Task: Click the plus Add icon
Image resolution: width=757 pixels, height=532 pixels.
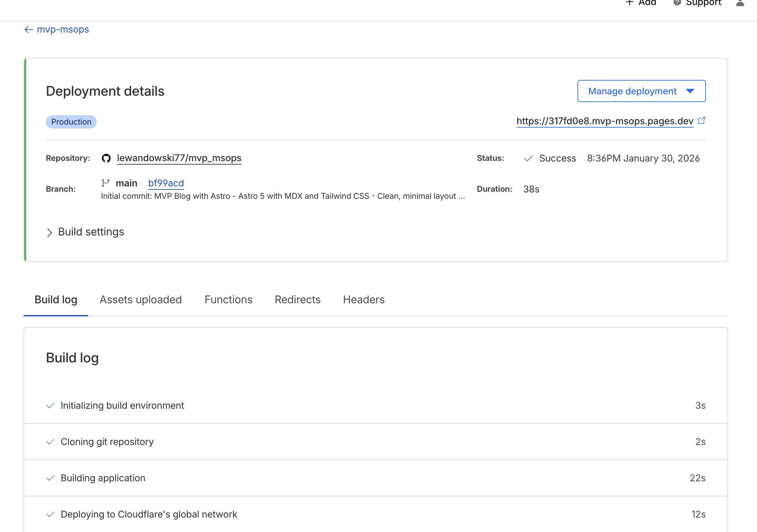Action: [x=630, y=3]
